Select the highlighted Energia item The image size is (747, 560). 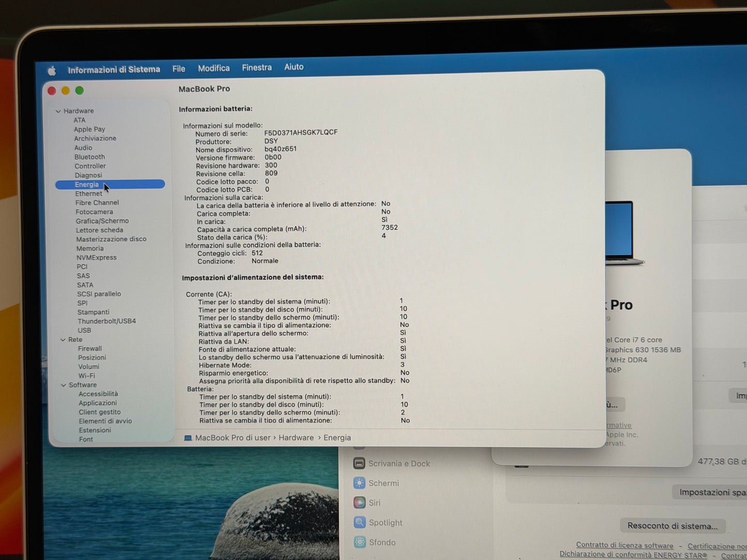(110, 184)
